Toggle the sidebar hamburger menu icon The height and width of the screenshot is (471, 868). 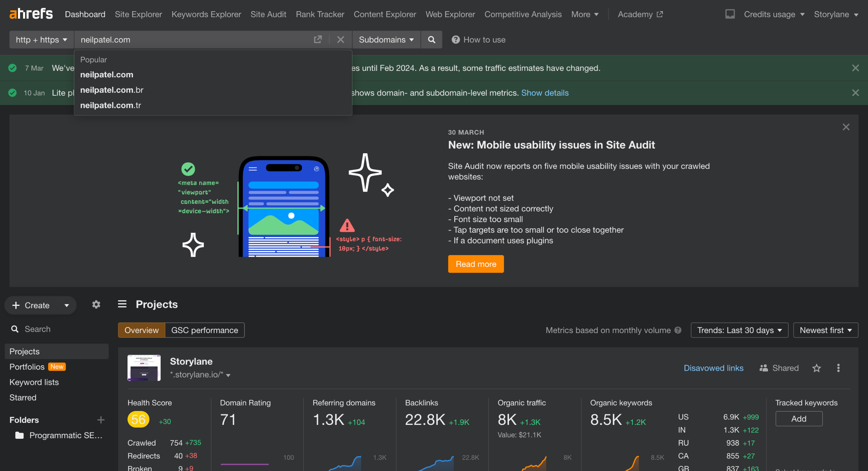pyautogui.click(x=122, y=304)
